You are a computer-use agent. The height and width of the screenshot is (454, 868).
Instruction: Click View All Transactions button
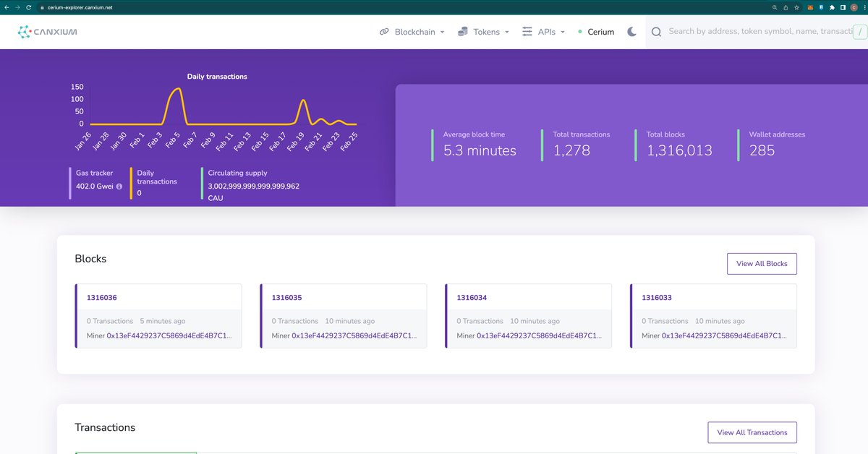point(752,432)
